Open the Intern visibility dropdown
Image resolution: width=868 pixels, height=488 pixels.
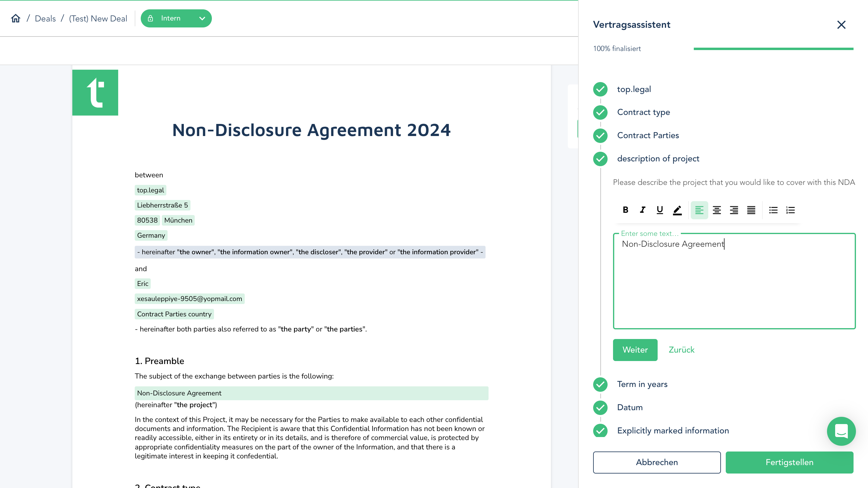pos(176,18)
